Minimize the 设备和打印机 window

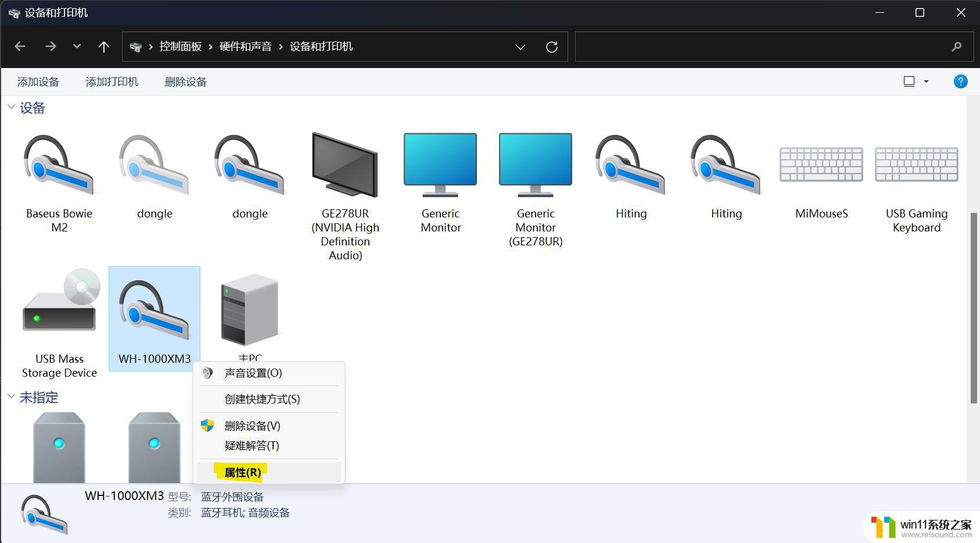coord(880,12)
